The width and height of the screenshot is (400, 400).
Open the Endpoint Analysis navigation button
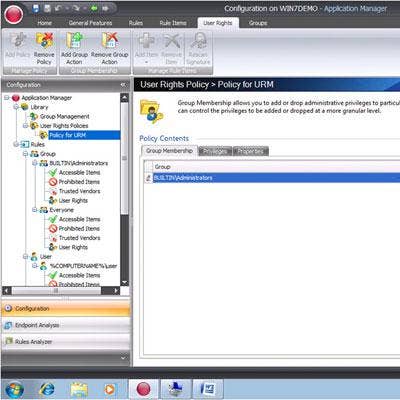click(66, 325)
